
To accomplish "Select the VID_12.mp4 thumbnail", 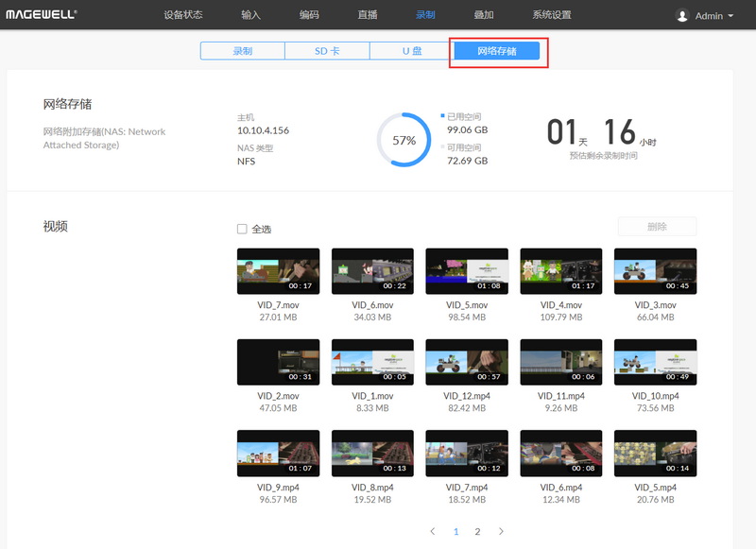I will (467, 362).
